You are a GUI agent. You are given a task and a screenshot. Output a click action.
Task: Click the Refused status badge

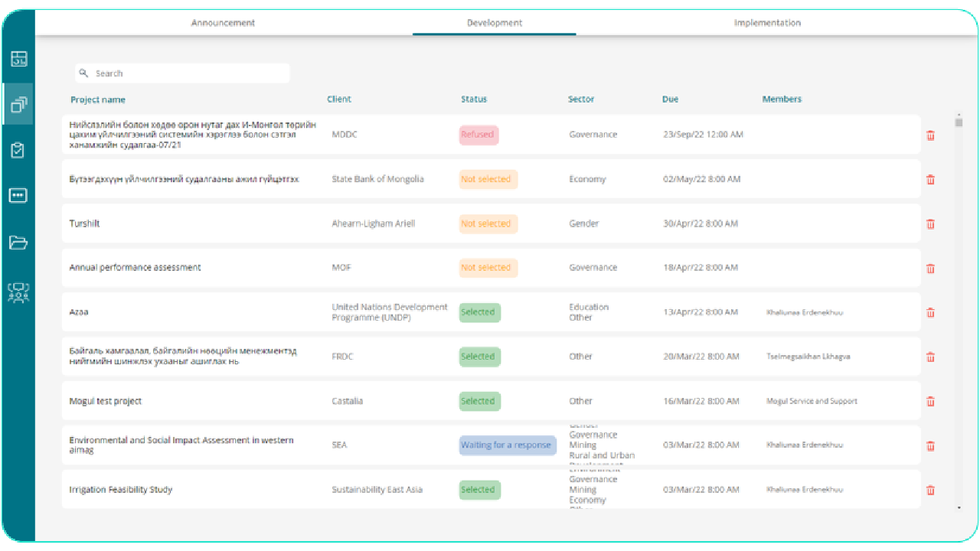[x=479, y=135]
